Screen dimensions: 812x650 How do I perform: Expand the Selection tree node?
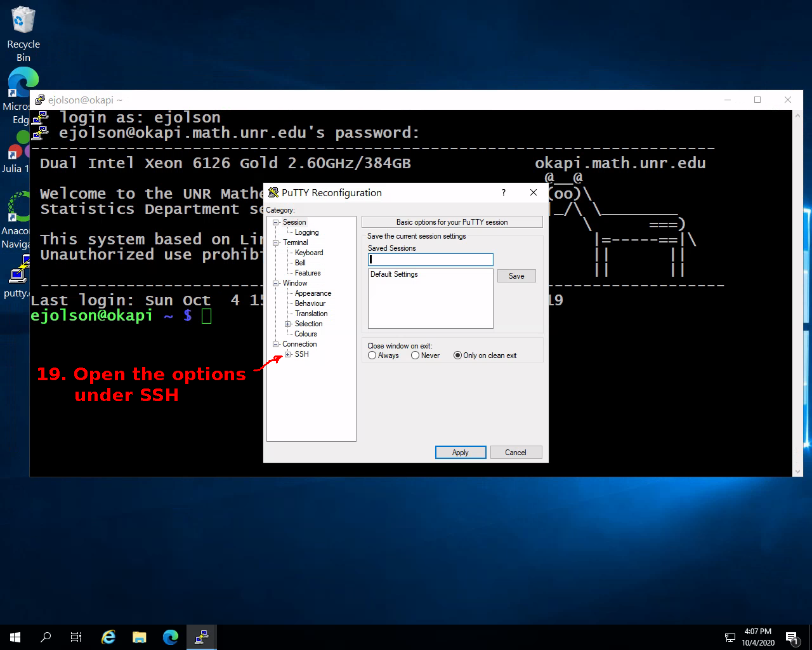(x=287, y=324)
